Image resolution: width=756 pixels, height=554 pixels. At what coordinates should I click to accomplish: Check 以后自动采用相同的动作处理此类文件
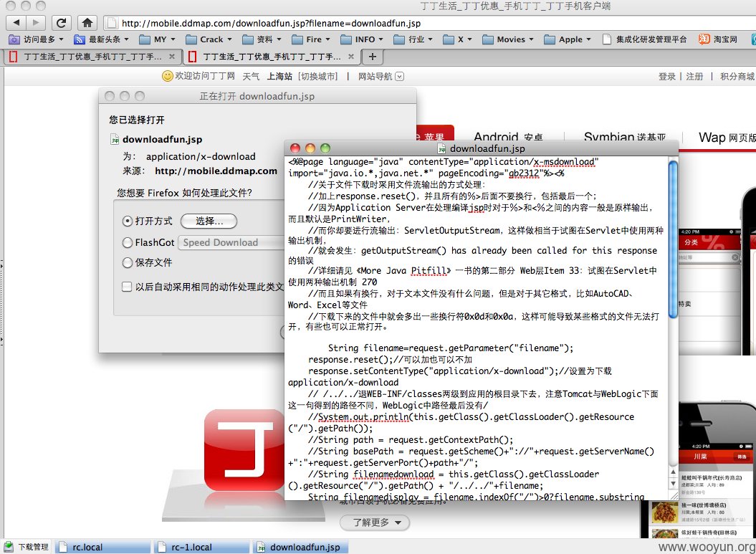tap(127, 287)
